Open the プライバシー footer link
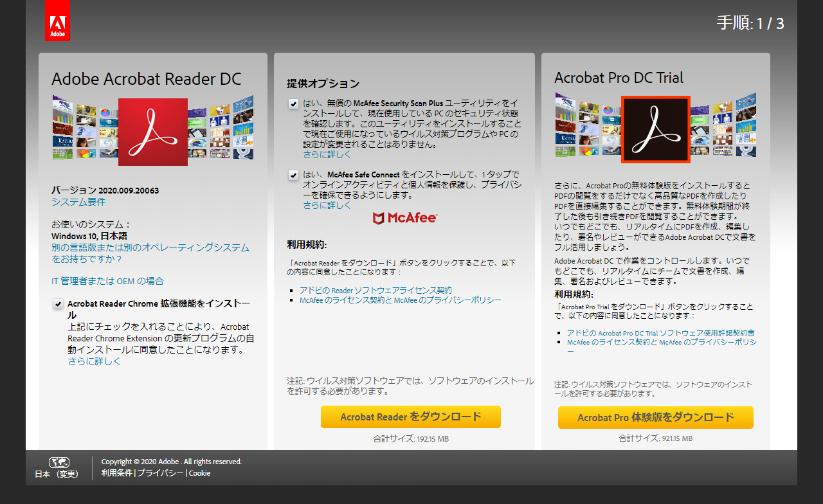Image resolution: width=823 pixels, height=504 pixels. tap(159, 473)
